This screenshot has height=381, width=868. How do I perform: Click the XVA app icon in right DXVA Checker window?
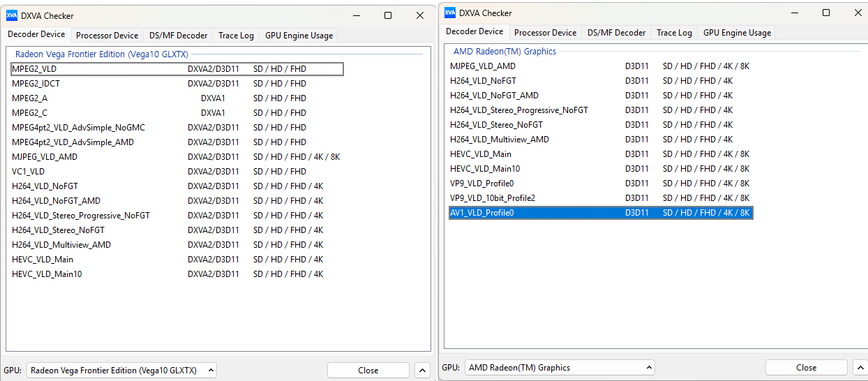(x=450, y=13)
